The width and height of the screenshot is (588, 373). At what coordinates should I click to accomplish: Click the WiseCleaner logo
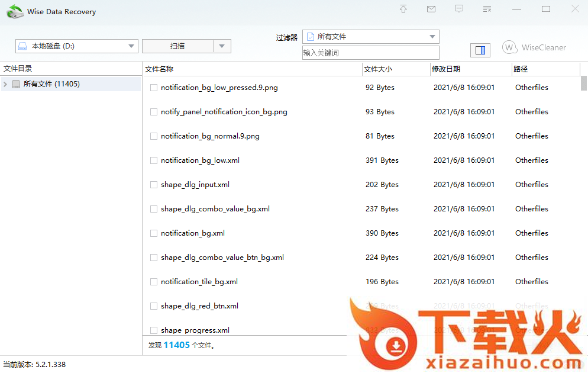coord(534,47)
